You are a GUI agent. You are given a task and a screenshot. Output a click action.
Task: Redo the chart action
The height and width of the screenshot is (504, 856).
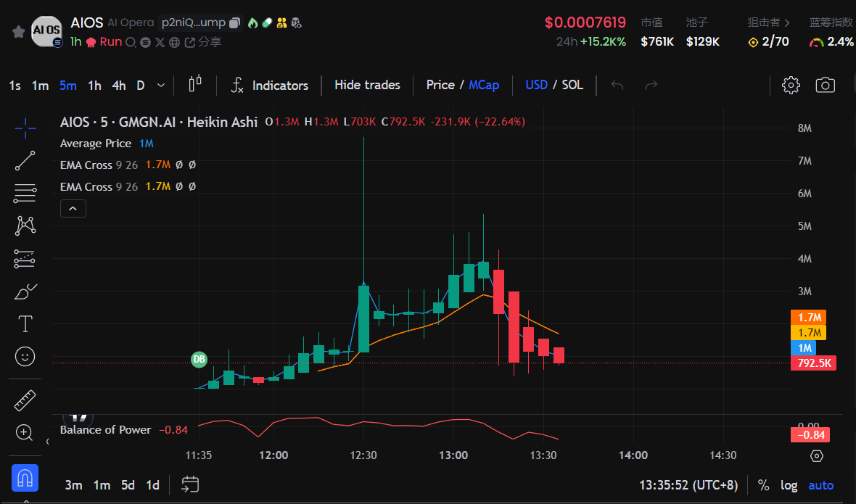coord(651,85)
